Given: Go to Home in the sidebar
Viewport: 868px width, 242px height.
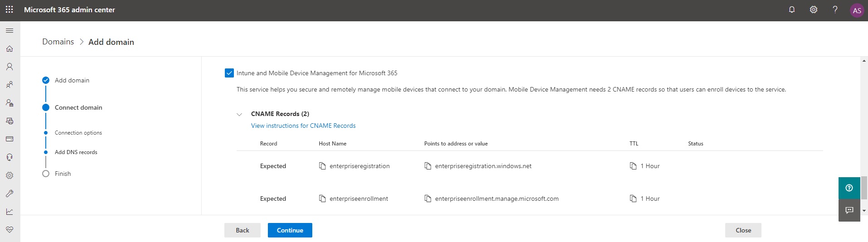Looking at the screenshot, I should (x=10, y=48).
